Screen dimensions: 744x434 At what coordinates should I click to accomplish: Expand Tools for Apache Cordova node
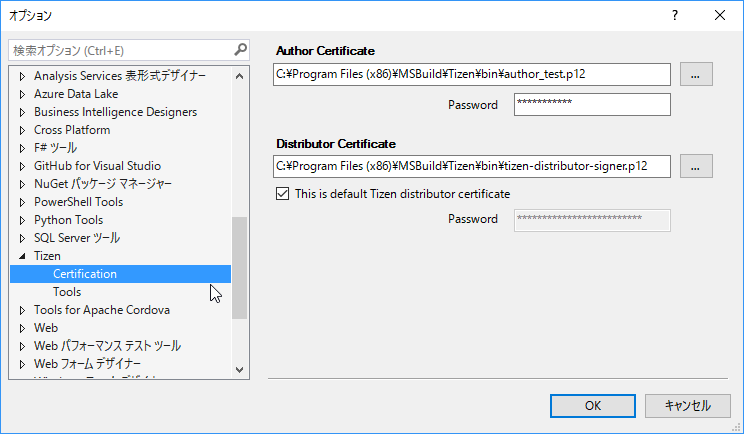22,310
